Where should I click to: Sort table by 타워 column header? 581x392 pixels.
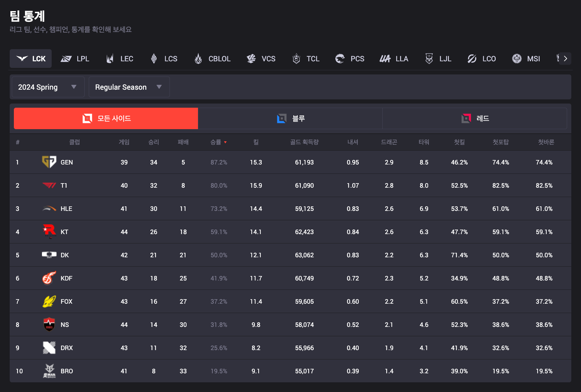(424, 142)
